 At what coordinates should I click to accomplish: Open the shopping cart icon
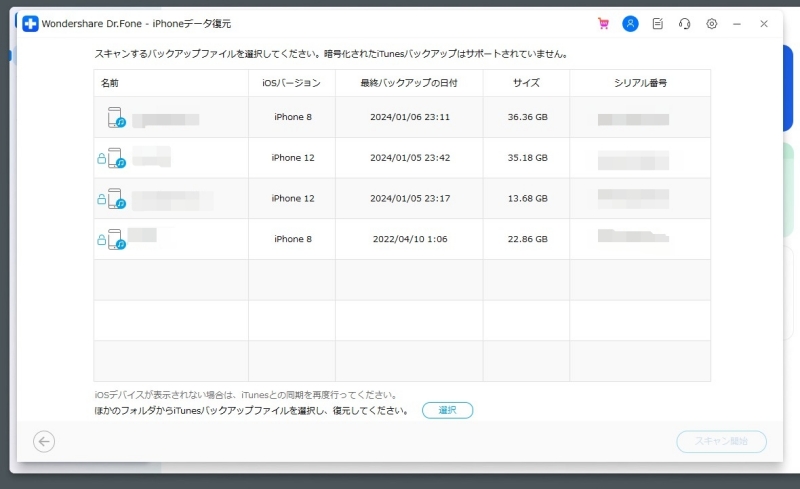click(603, 23)
